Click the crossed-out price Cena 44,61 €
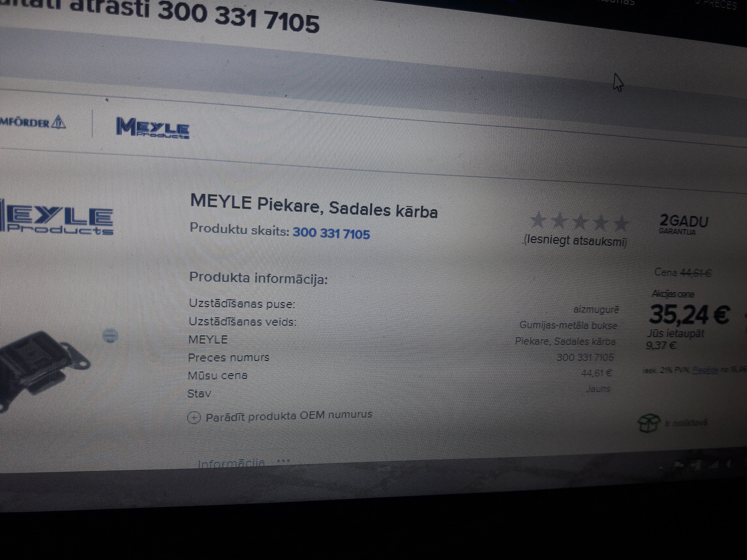This screenshot has width=747, height=560. pos(682,273)
